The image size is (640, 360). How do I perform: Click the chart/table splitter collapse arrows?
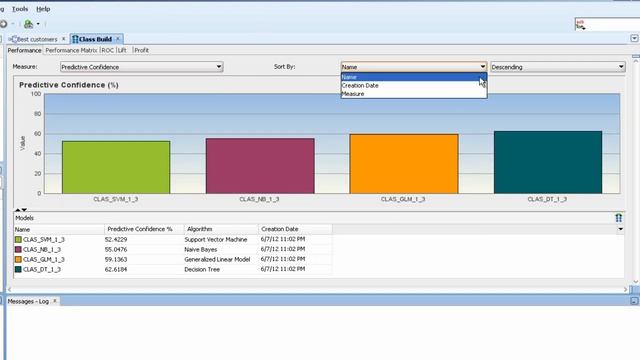pyautogui.click(x=21, y=209)
